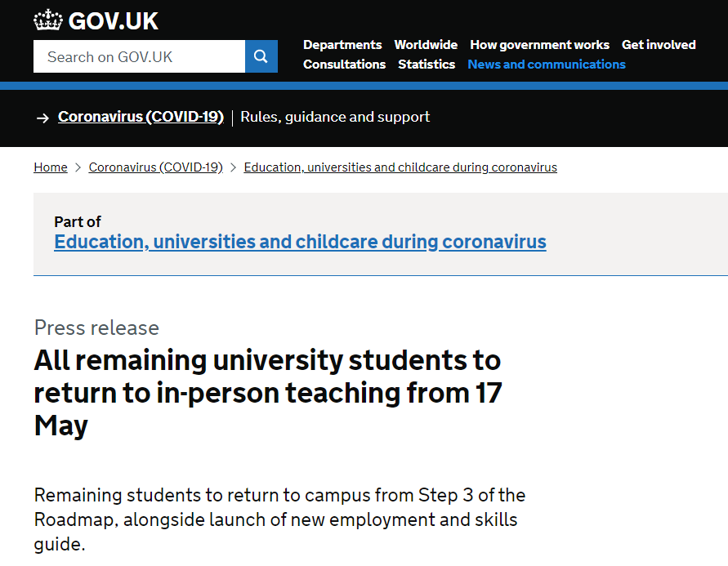
Task: Focus the Search on GOV.UK field
Action: tap(139, 56)
